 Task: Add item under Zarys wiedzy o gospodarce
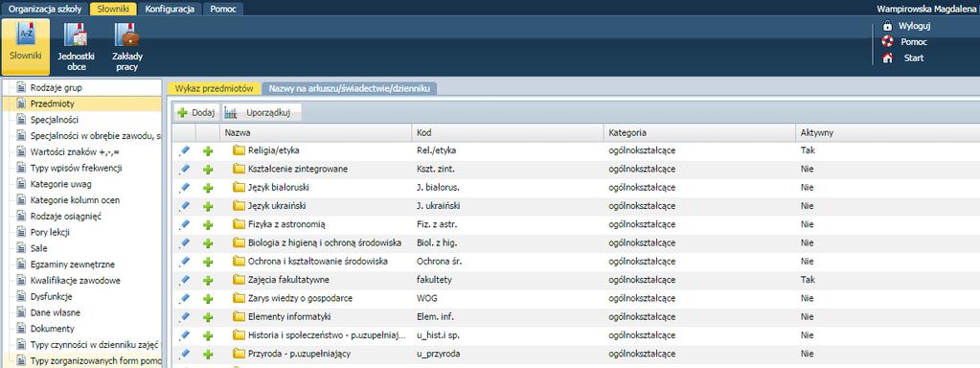[208, 299]
